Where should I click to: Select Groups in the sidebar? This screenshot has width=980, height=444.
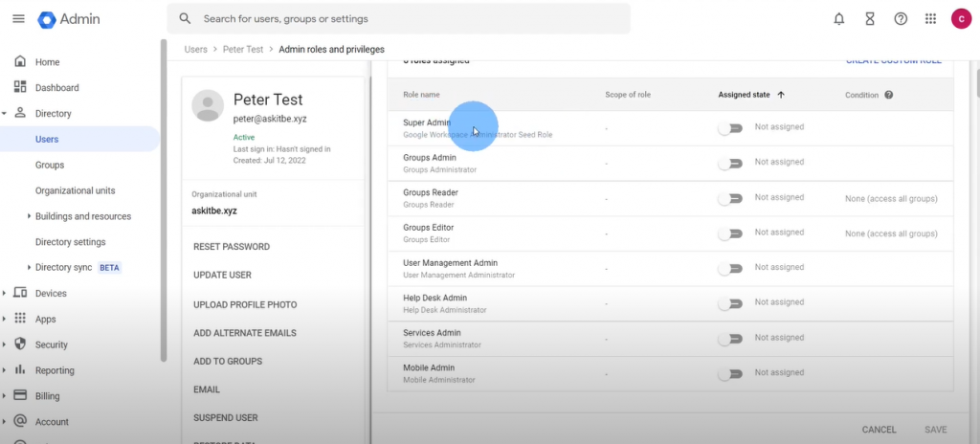pos(50,165)
